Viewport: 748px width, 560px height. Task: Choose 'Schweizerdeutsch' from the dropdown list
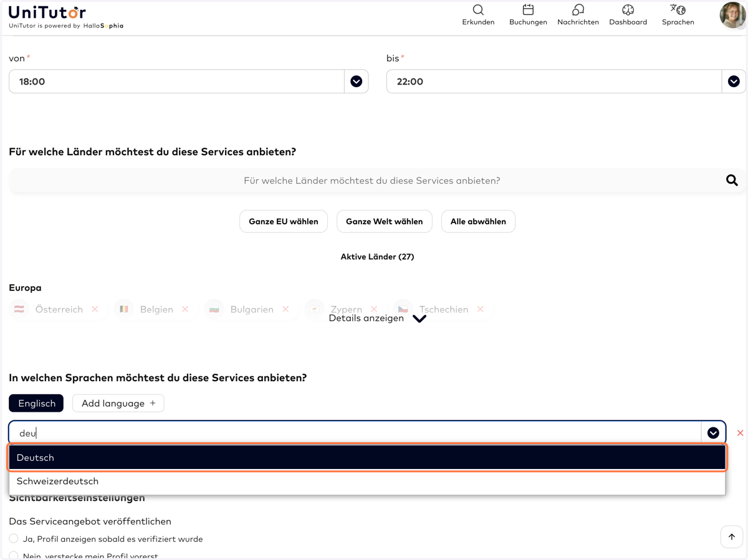367,481
